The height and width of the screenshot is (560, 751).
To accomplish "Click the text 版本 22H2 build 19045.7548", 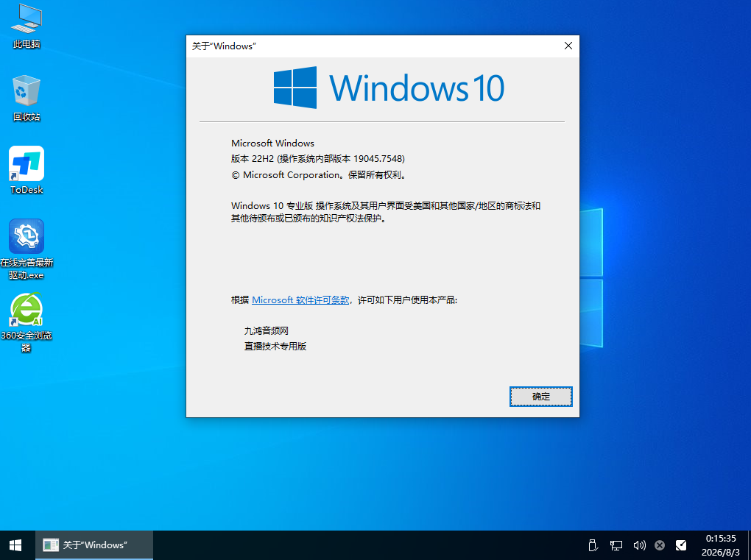I will 318,158.
